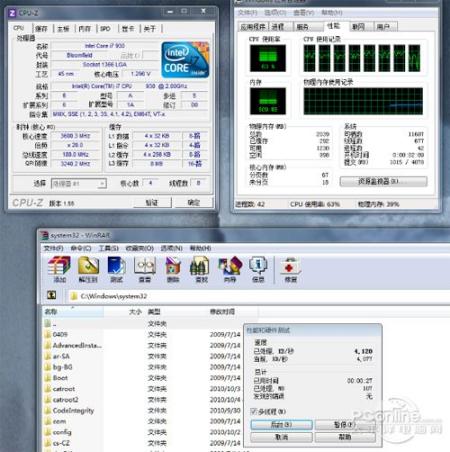Open the Performance (性能) tab in Task Manager
Viewport: 450px width, 452px height.
[x=334, y=26]
